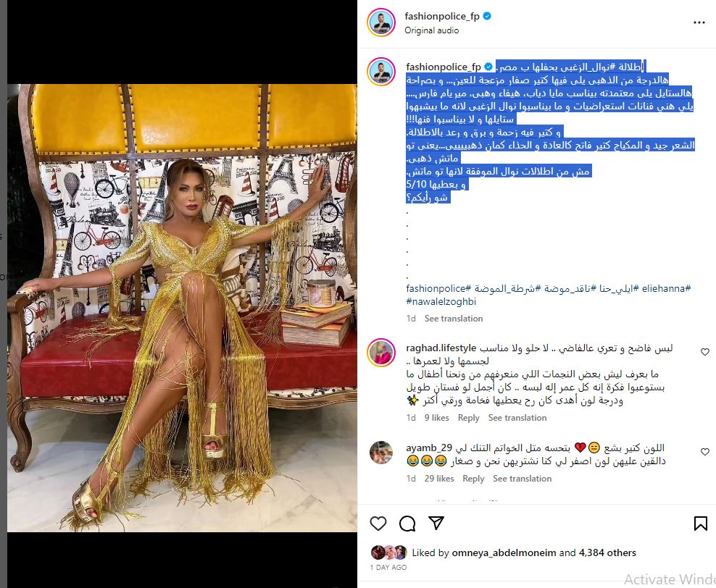716x588 pixels.
Task: Open raghad.lifestyle's profile avatar
Action: pyautogui.click(x=381, y=352)
